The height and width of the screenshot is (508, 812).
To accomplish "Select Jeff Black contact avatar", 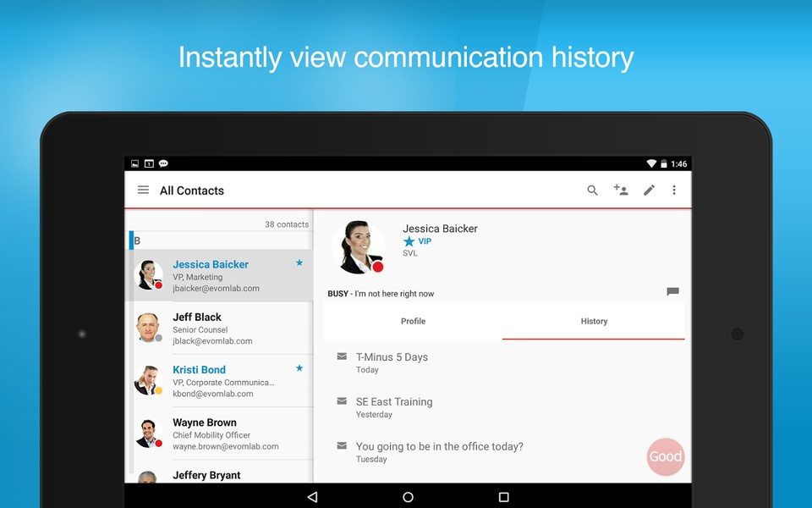I will [149, 328].
